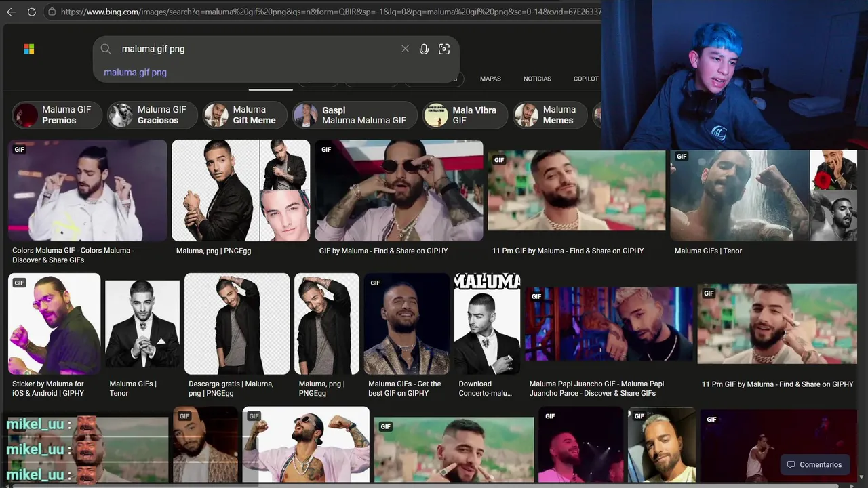Click 'Maluma Papi Juancho GIF' caption text
The width and height of the screenshot is (868, 488).
(597, 388)
